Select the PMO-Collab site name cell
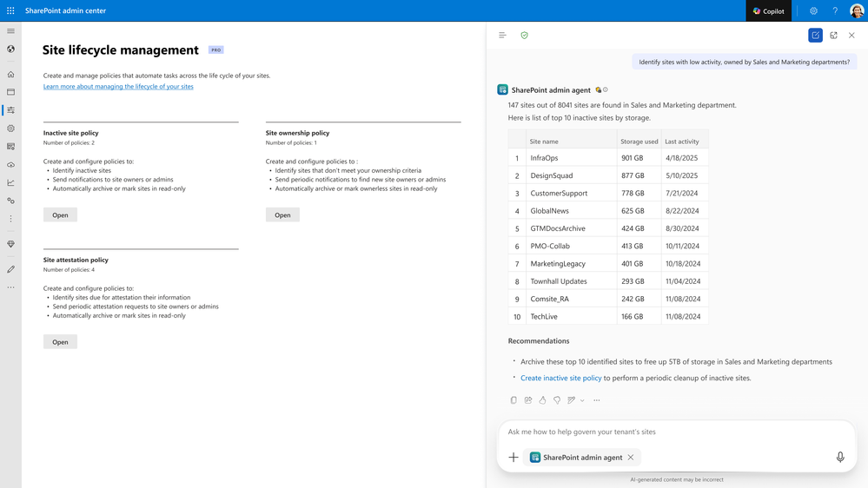 pyautogui.click(x=571, y=247)
